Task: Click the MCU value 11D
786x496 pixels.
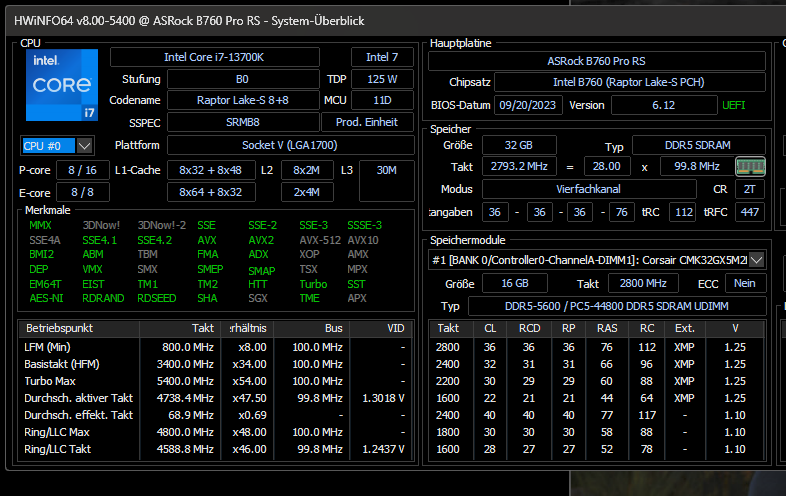Action: pos(382,100)
